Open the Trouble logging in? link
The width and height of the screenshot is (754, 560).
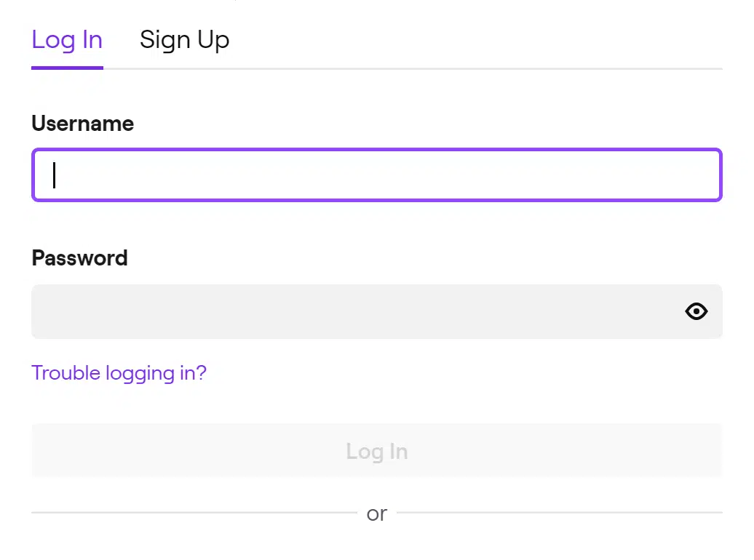tap(119, 373)
